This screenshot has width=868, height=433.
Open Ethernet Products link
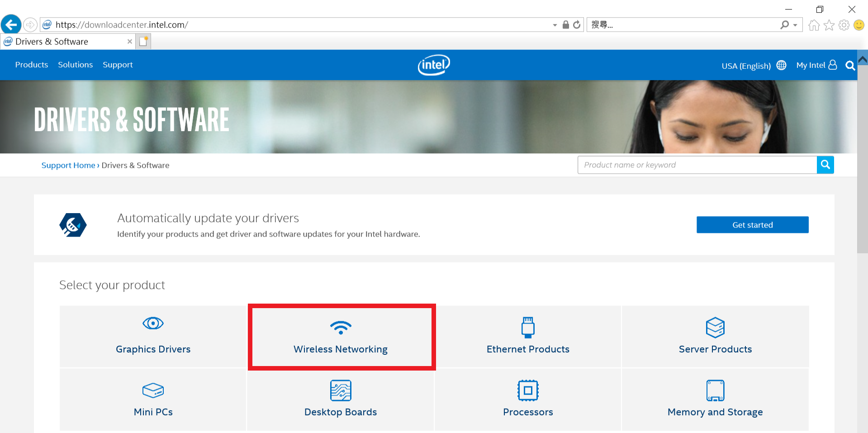pos(528,349)
